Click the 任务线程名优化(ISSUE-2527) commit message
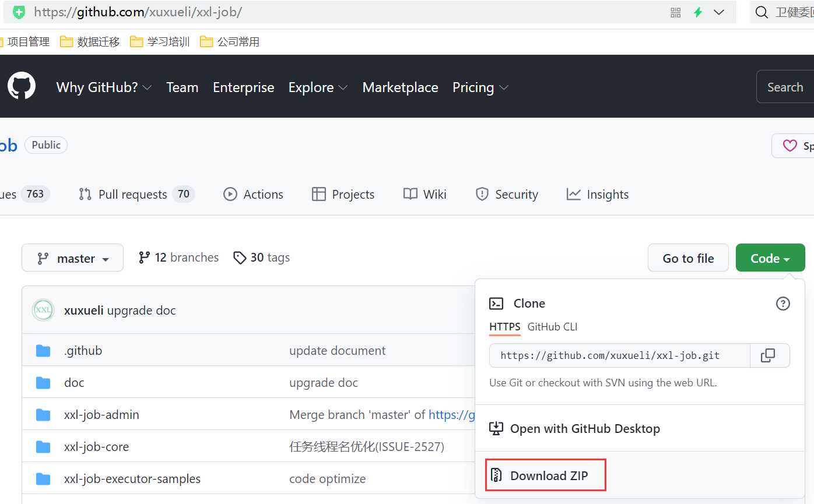The height and width of the screenshot is (504, 814). coord(367,447)
